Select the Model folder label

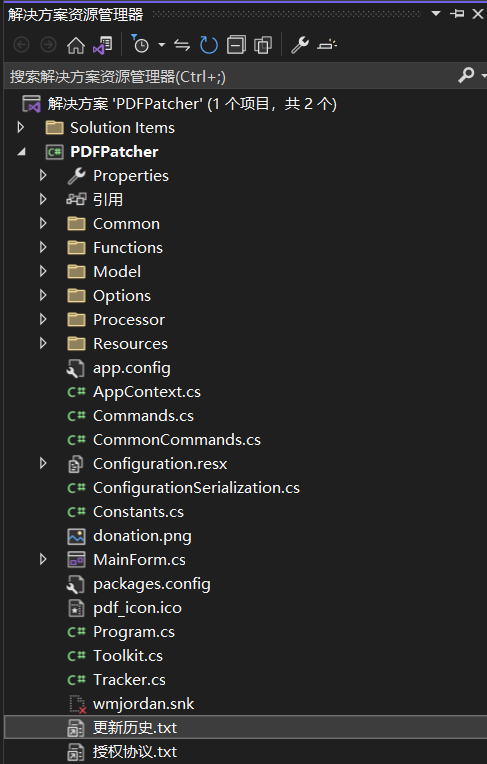tap(117, 271)
